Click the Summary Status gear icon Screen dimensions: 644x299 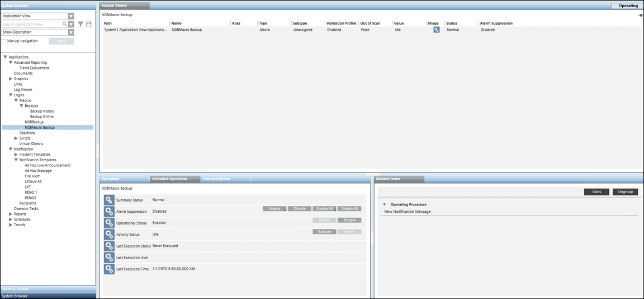[x=109, y=200]
